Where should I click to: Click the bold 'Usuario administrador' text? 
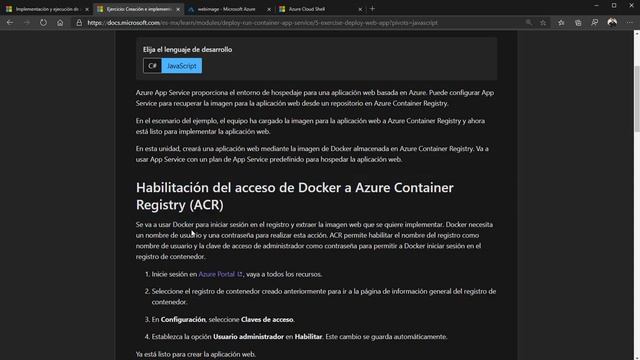coord(248,337)
